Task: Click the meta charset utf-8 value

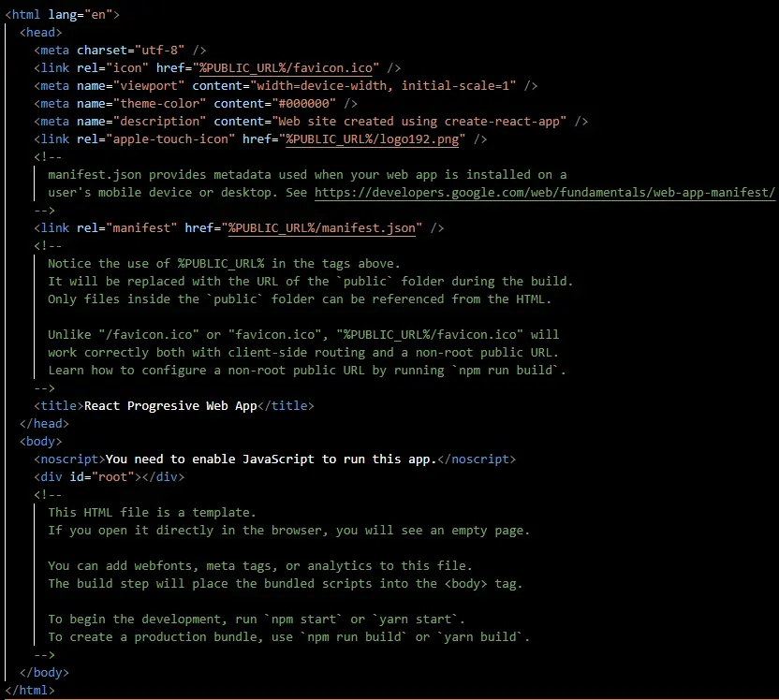Action: pyautogui.click(x=159, y=51)
